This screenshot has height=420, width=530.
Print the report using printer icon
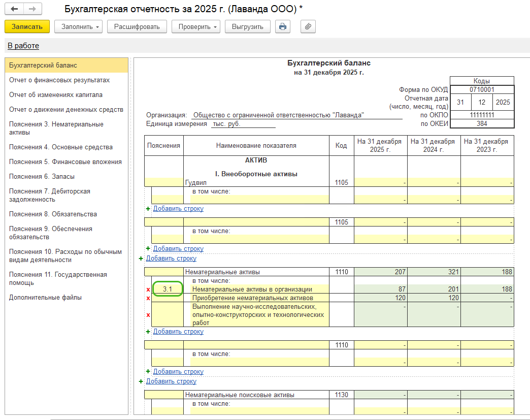[x=283, y=27]
